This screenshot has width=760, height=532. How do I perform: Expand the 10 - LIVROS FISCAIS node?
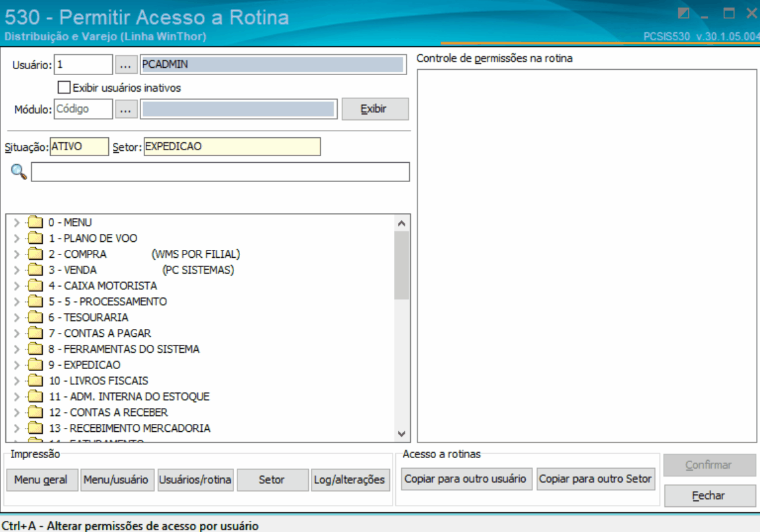tap(16, 380)
